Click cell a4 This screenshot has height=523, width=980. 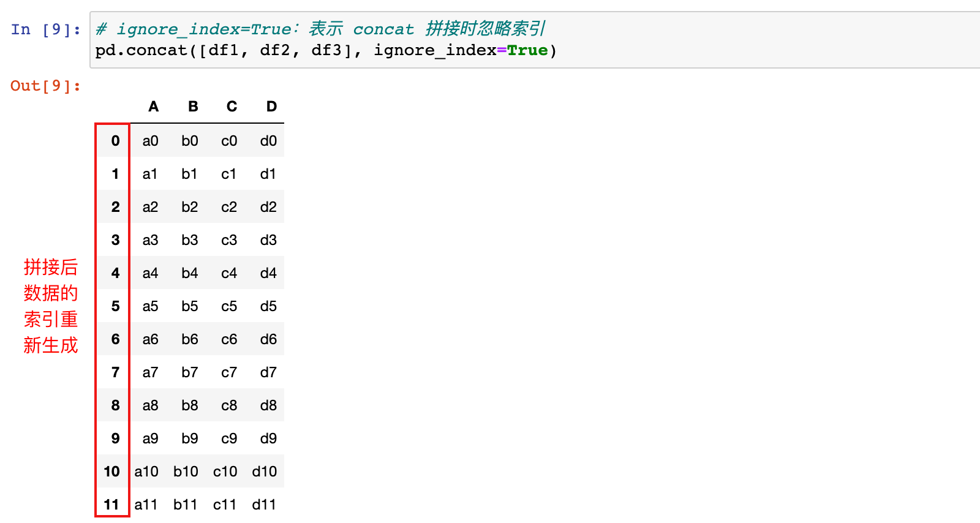150,273
